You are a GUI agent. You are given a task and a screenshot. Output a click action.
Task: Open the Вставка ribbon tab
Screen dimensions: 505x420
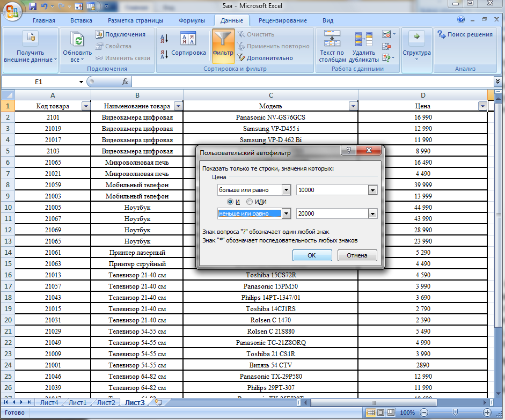pyautogui.click(x=81, y=20)
